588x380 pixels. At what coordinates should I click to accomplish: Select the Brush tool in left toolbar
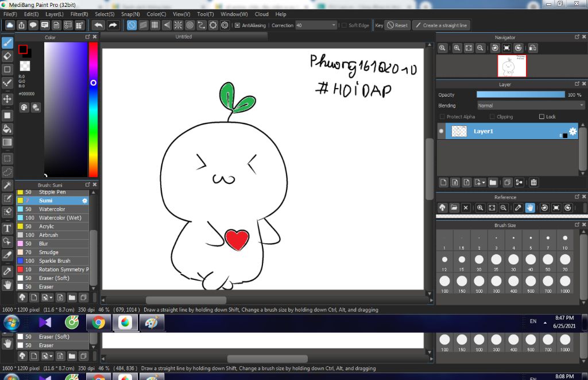point(7,43)
